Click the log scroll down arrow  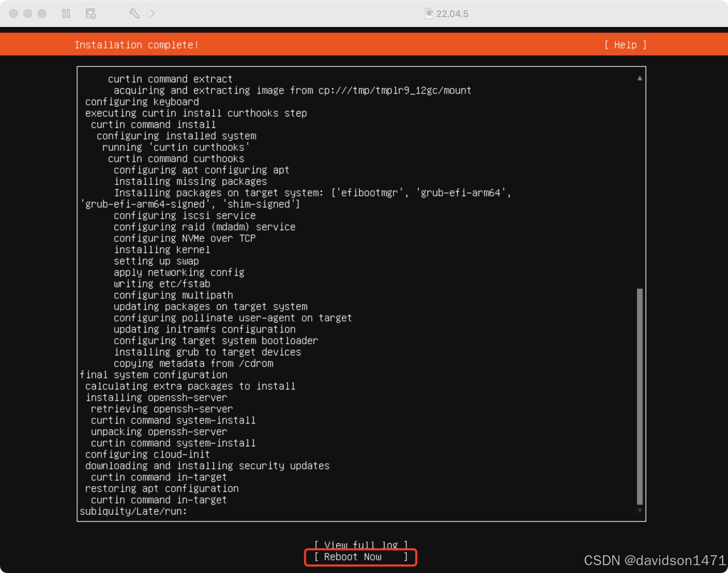639,510
